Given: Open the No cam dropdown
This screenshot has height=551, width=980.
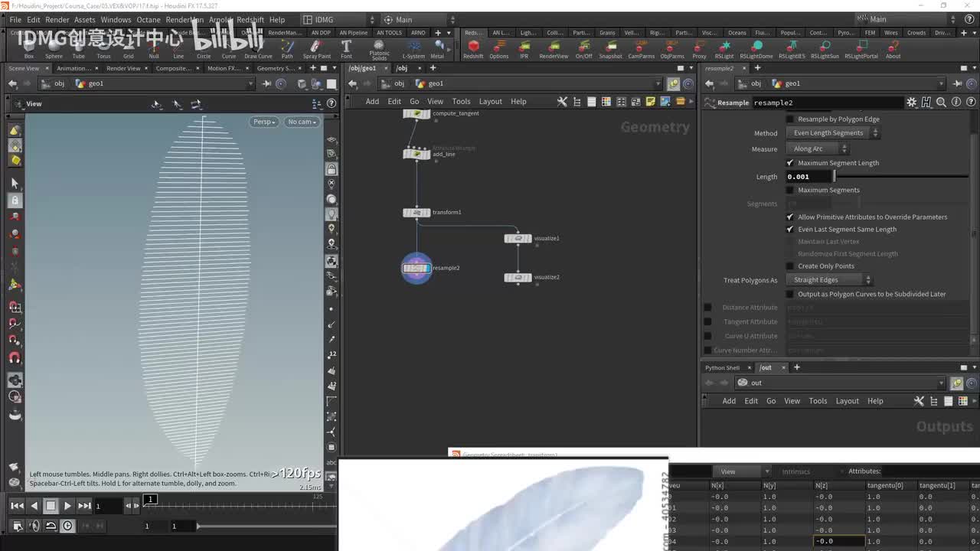Looking at the screenshot, I should click(x=302, y=122).
